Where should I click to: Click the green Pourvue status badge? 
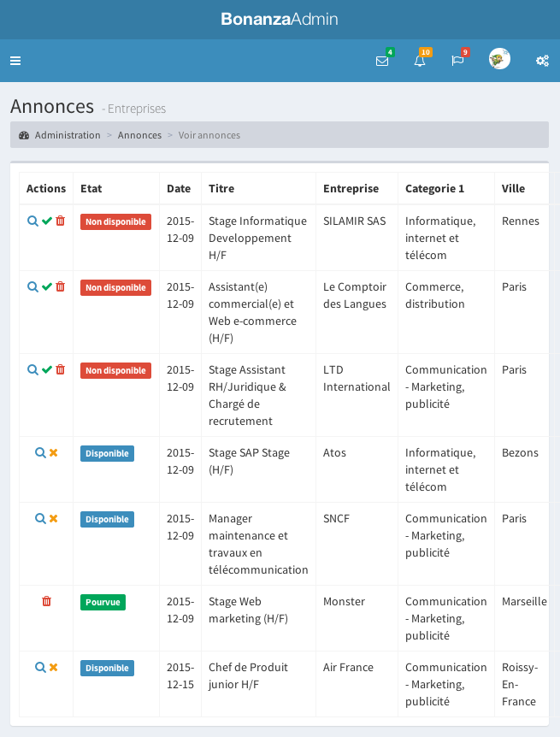103,602
